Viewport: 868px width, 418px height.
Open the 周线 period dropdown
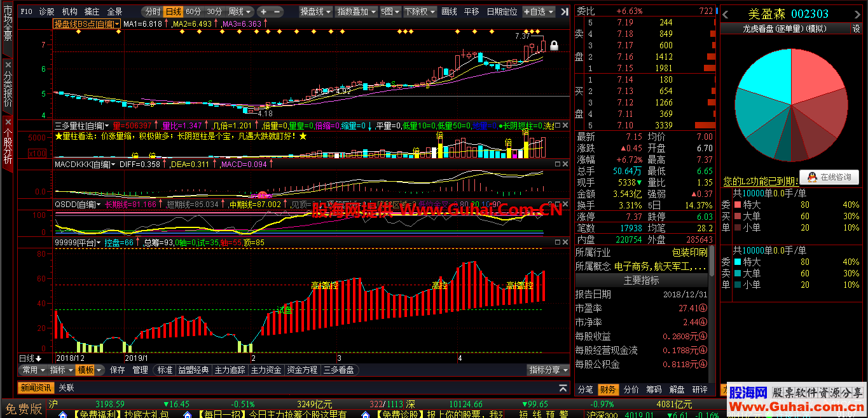[x=240, y=11]
